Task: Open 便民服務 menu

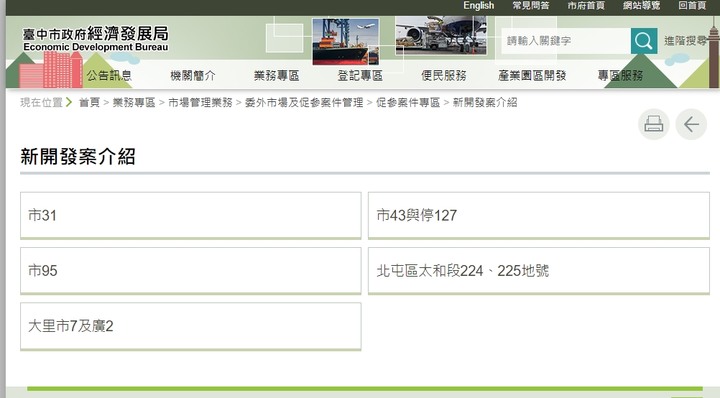Action: tap(444, 75)
